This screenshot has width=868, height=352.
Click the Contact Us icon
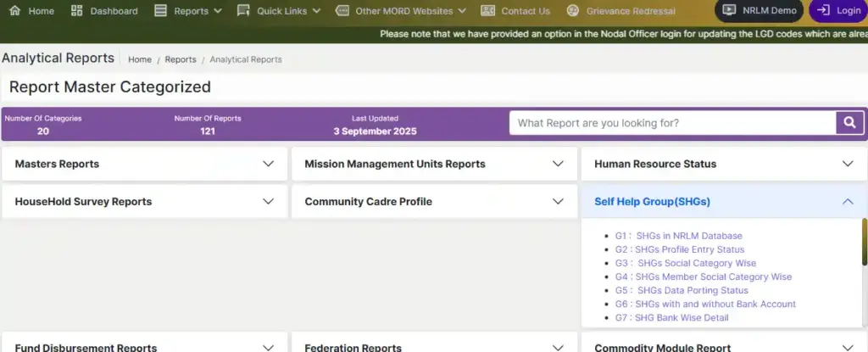[487, 11]
